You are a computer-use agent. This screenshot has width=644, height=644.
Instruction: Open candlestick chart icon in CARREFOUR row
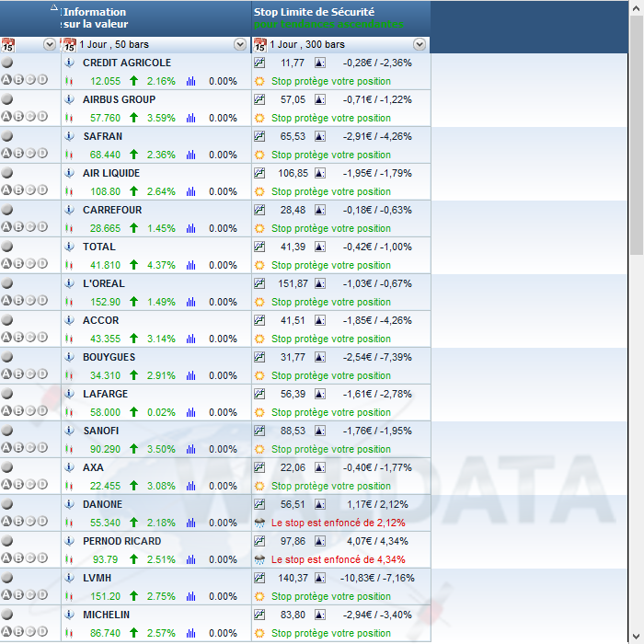[x=69, y=228]
